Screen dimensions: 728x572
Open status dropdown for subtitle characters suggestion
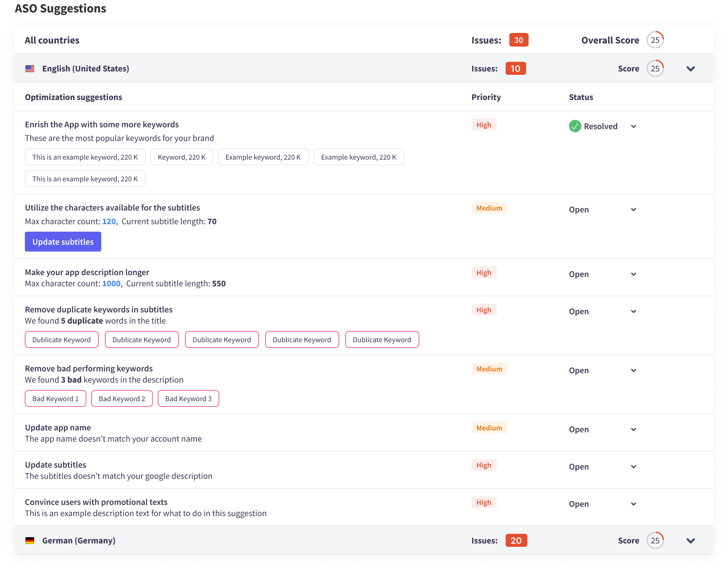pyautogui.click(x=633, y=210)
